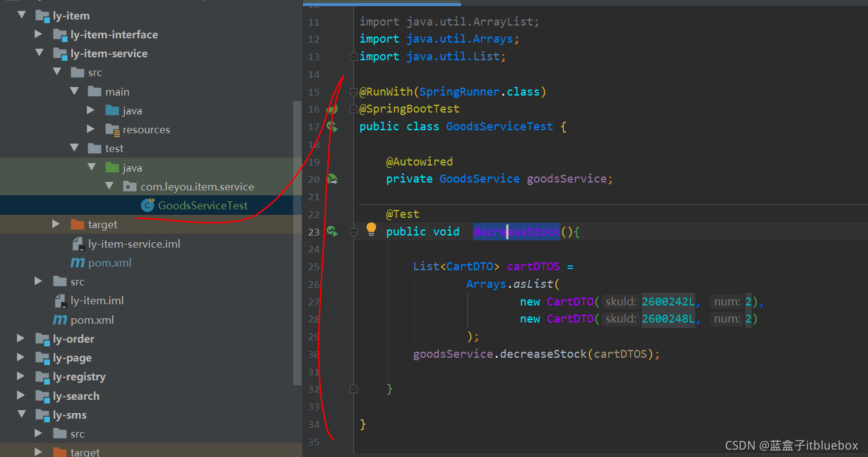Select target folder under ly-sms
The width and height of the screenshot is (868, 457).
coord(85,452)
